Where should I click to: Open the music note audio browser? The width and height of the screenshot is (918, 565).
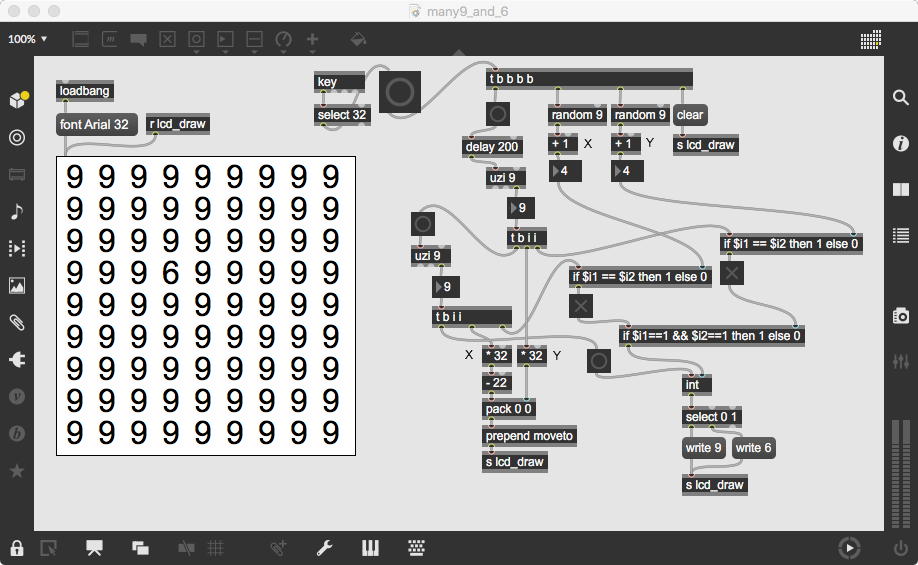tap(17, 211)
